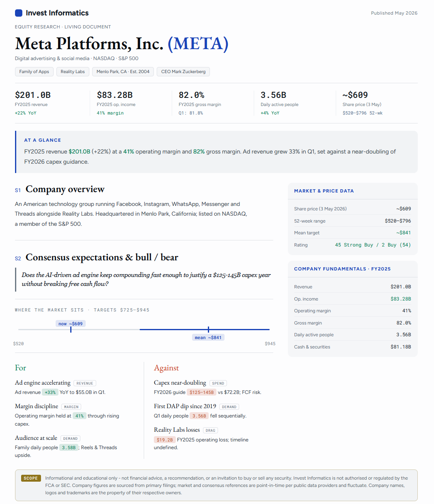The width and height of the screenshot is (434, 504).
Task: Click the 'mean ~$841' marker on price range
Action: [x=208, y=337]
